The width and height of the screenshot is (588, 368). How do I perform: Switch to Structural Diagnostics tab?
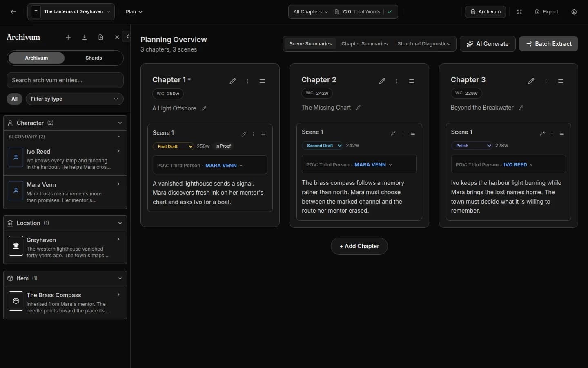423,44
